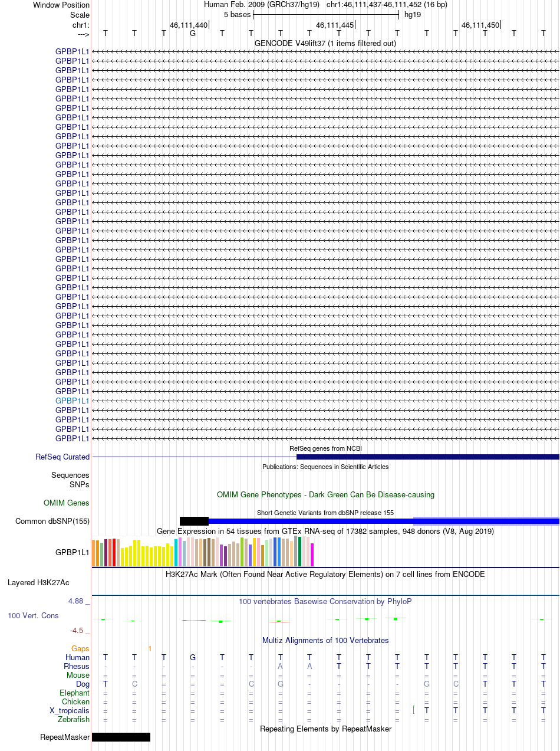
Task: Click the GPBP1L1 label beside the GTEx bar chart
Action: pos(72,553)
